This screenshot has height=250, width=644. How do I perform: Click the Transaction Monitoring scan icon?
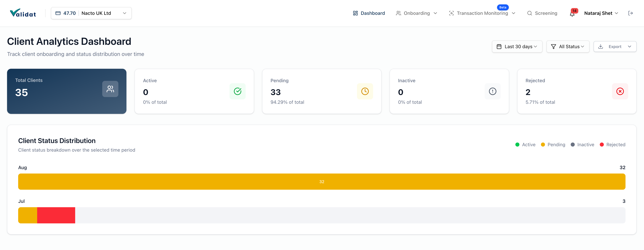pyautogui.click(x=451, y=13)
